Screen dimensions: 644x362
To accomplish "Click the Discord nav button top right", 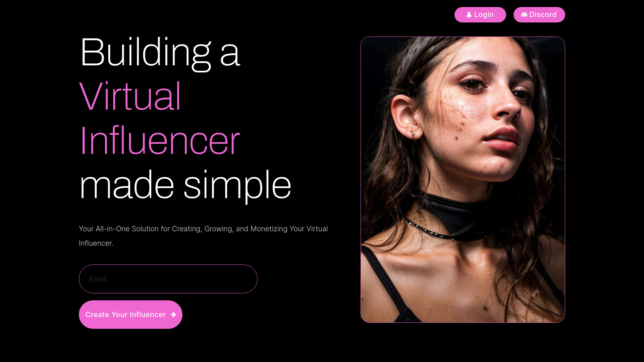I will point(539,15).
